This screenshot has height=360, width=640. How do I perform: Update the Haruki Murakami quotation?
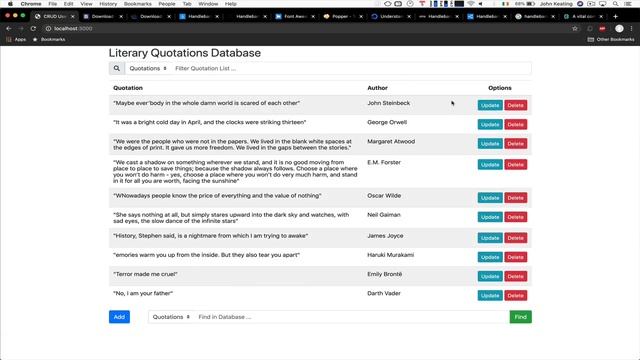[490, 257]
